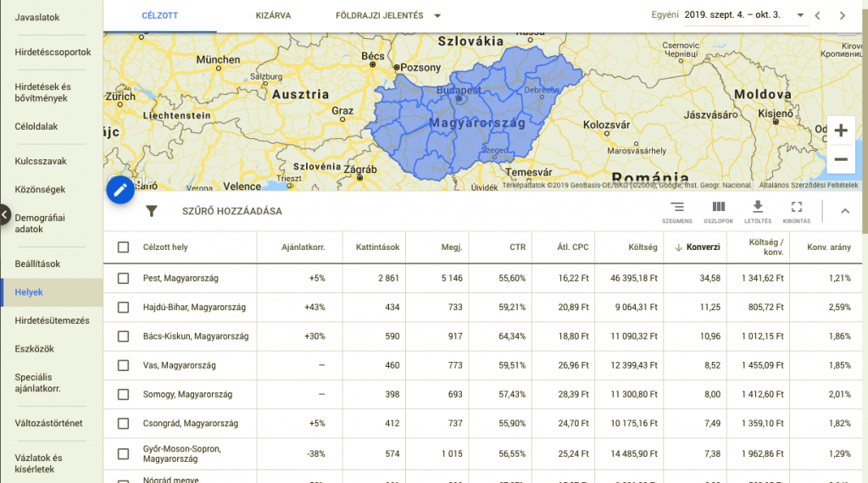The image size is (868, 483).
Task: Open Hirdetésütemezés in the sidebar
Action: (52, 320)
